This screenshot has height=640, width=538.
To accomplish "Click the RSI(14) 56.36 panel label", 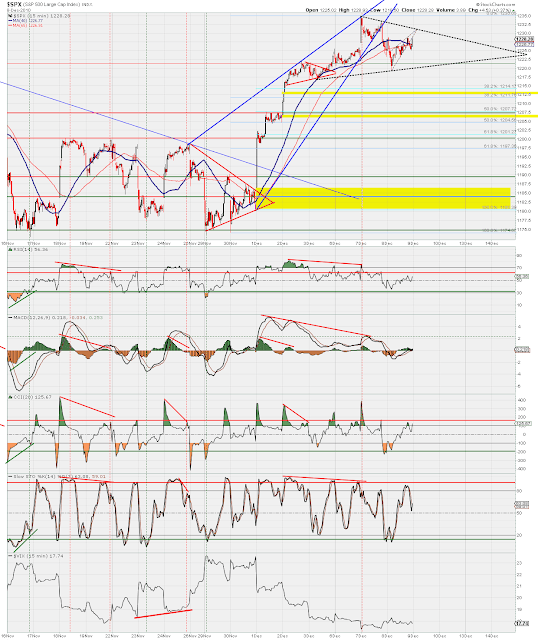I will pos(29,249).
